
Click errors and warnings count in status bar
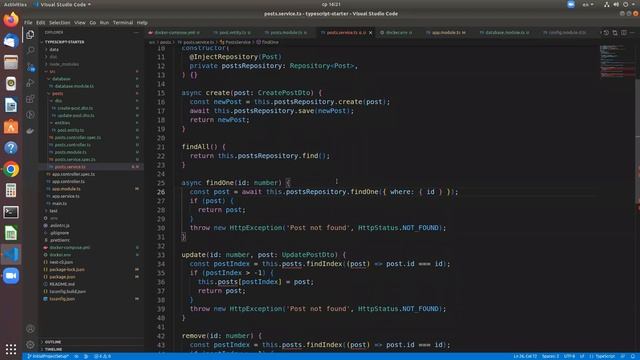coord(102,356)
